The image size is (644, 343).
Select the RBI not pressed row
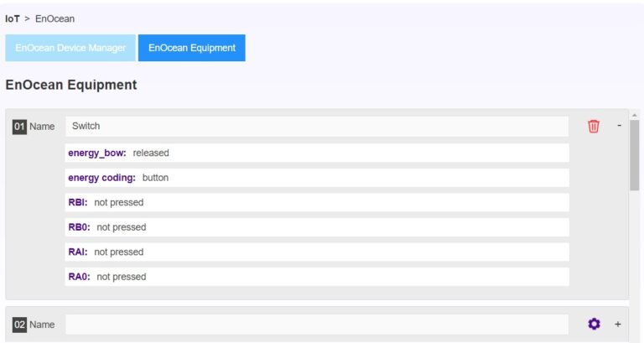point(317,202)
